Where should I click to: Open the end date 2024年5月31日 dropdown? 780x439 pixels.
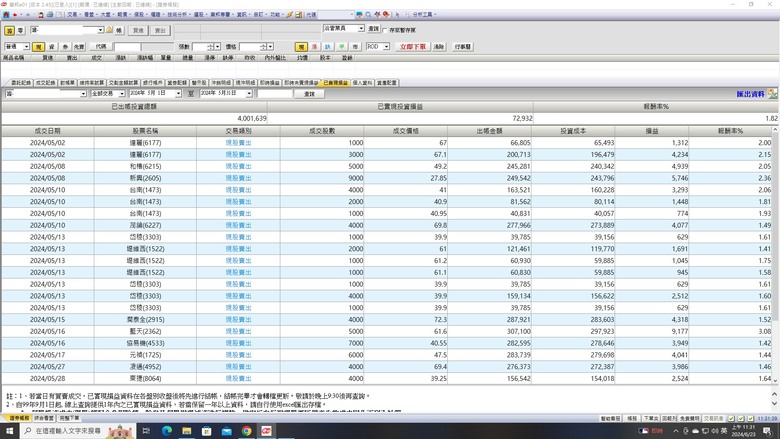[x=249, y=93]
